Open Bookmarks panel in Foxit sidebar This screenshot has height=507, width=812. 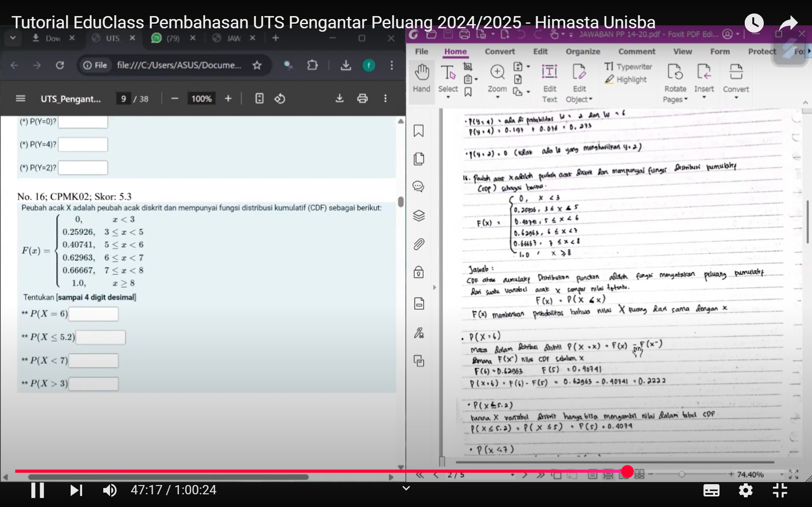click(x=418, y=131)
